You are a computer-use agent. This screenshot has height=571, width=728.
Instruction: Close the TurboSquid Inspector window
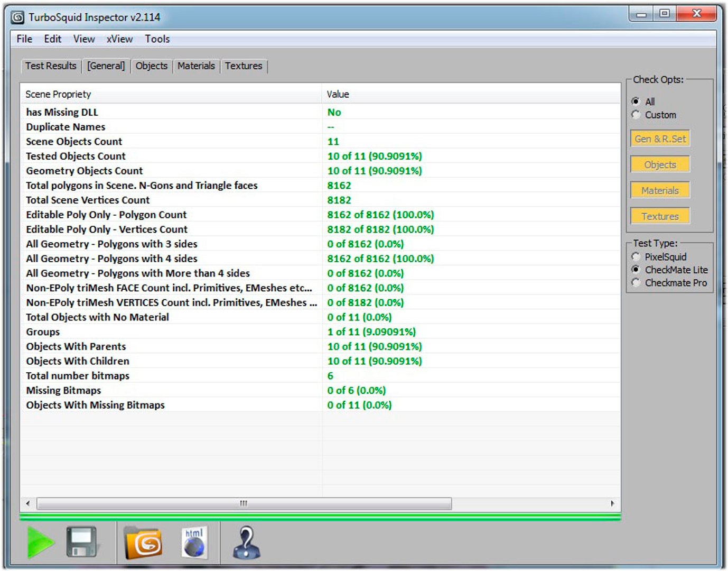pos(696,14)
